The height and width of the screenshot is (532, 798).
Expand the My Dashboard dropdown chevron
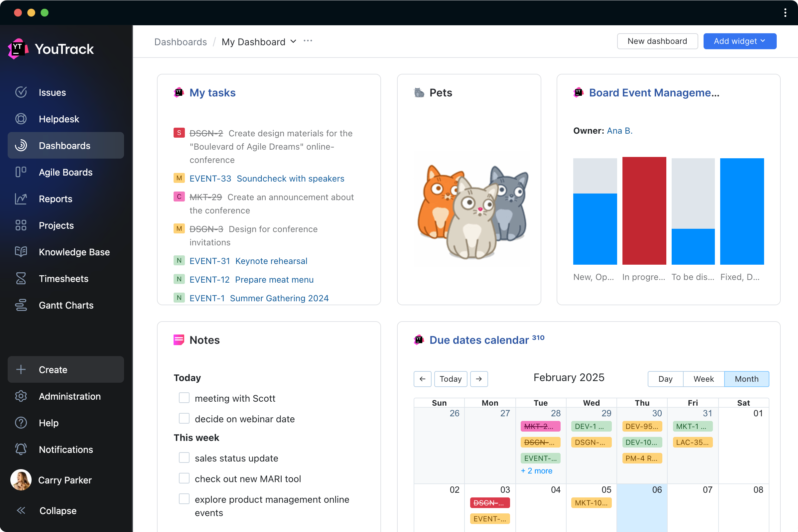click(x=294, y=41)
